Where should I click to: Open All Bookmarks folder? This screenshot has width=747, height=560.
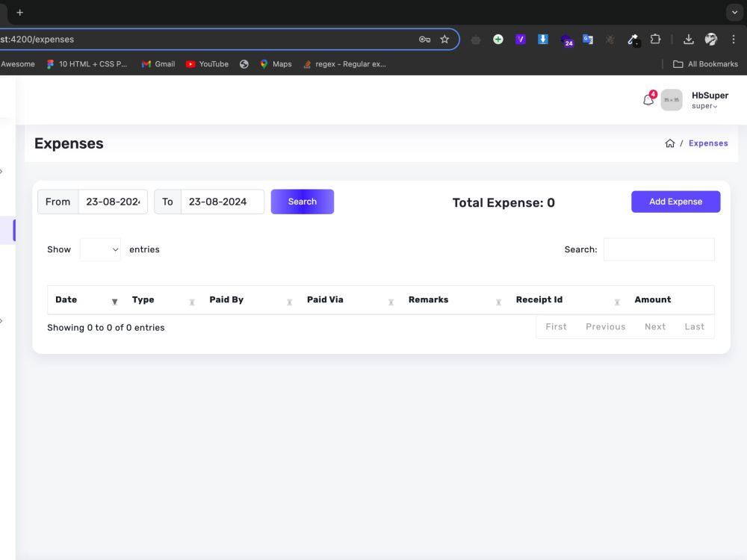[705, 64]
